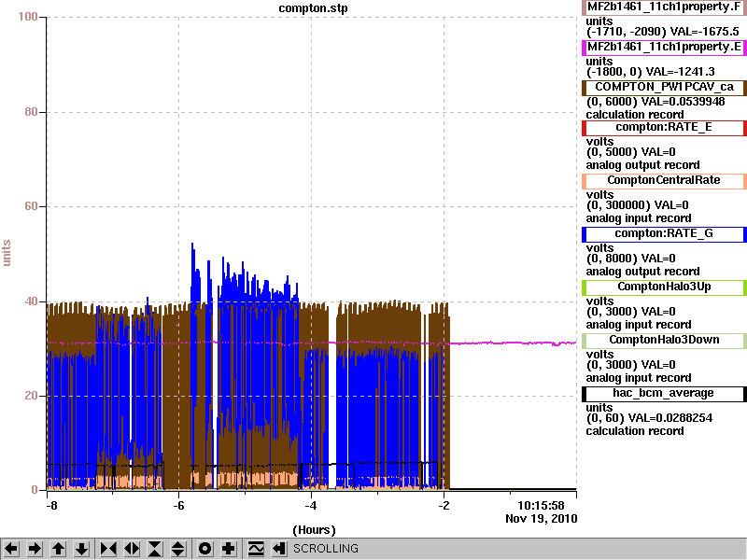The height and width of the screenshot is (560, 747).
Task: Click the SCROLLING status label
Action: point(325,549)
